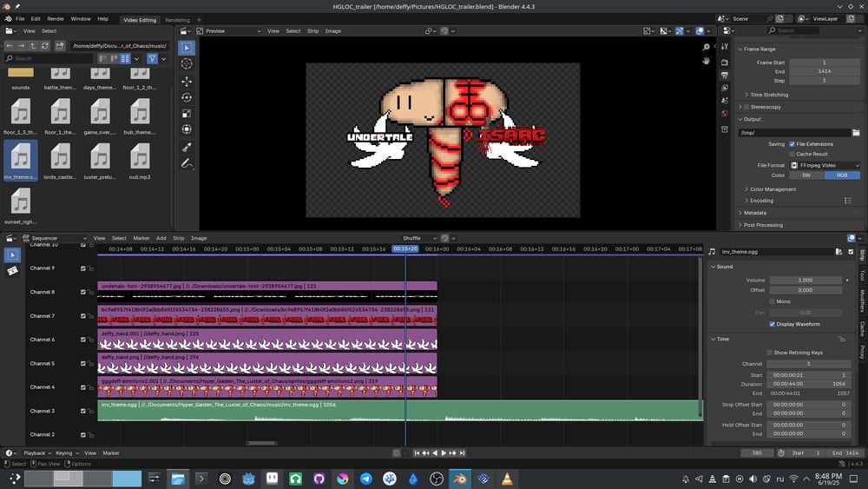Go to parent directory in file browser
This screenshot has height=489, width=868.
tap(33, 45)
